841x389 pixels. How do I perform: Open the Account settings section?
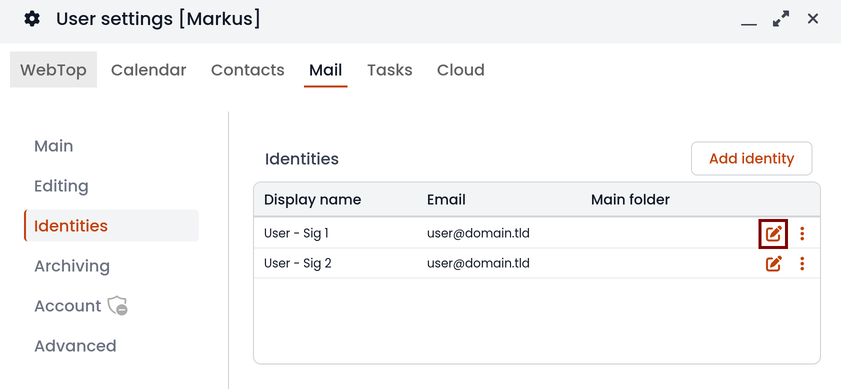point(68,306)
